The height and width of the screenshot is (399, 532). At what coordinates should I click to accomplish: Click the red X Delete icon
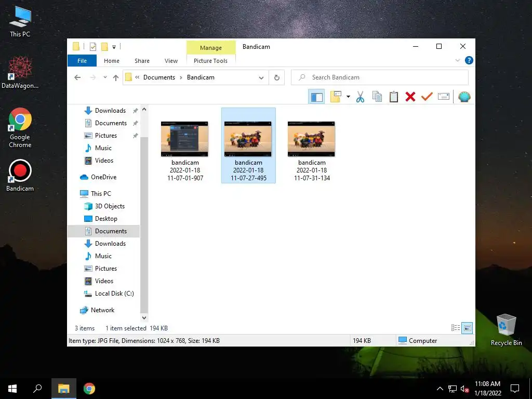click(x=410, y=97)
